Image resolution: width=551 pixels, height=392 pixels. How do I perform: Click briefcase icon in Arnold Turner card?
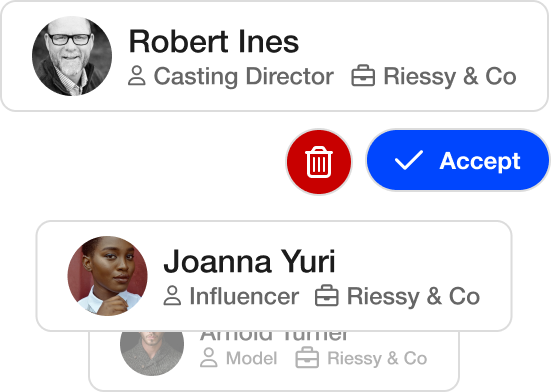307,358
